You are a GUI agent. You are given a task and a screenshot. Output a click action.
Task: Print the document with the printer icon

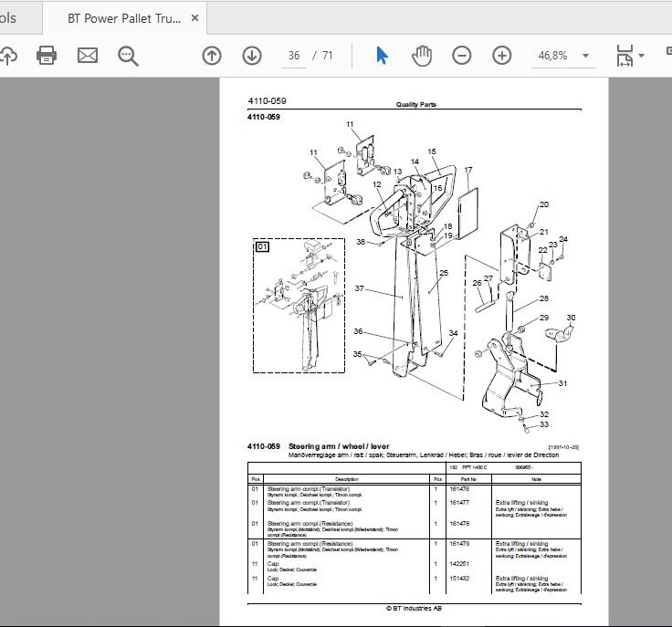click(47, 56)
